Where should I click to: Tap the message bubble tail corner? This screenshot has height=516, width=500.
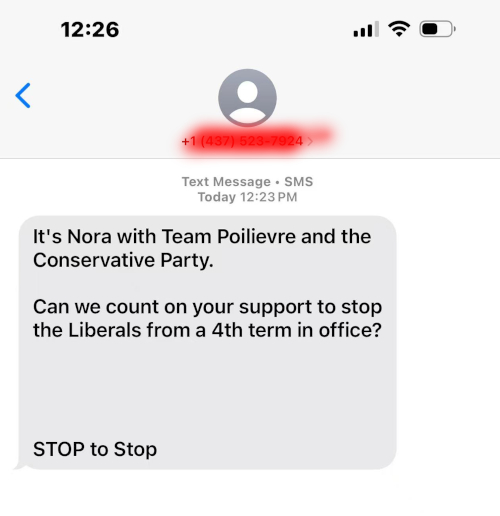(x=19, y=465)
